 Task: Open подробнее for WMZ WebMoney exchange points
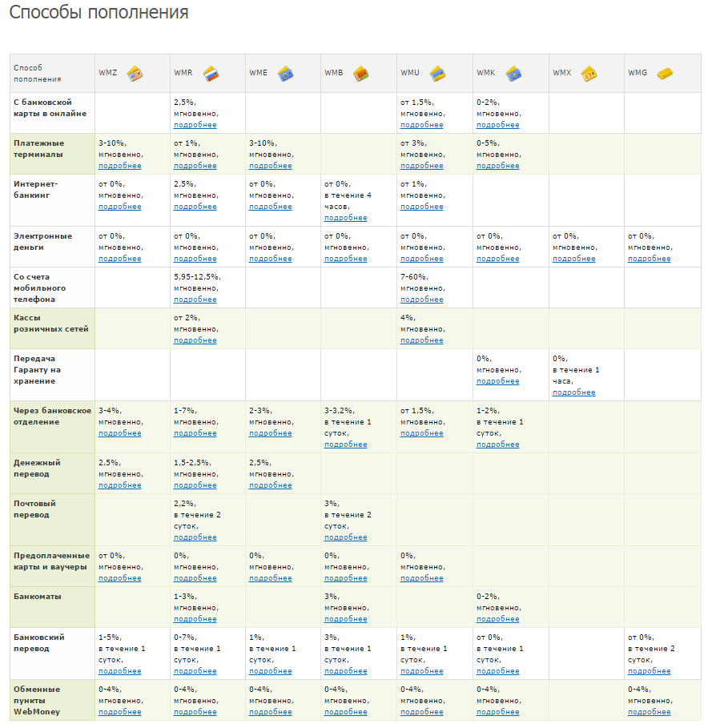pos(120,712)
